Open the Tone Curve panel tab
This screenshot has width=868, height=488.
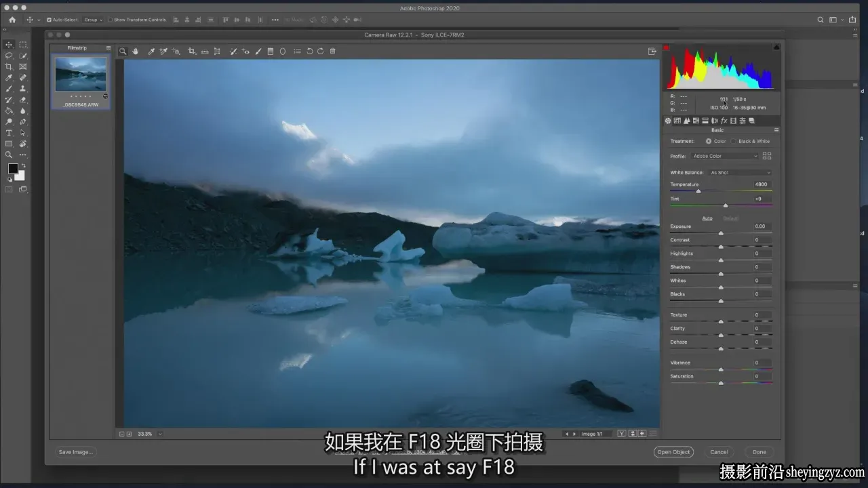(677, 121)
